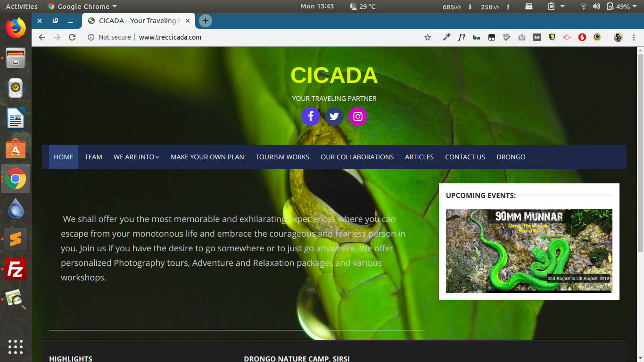Launch FileZilla from the dock

[16, 270]
